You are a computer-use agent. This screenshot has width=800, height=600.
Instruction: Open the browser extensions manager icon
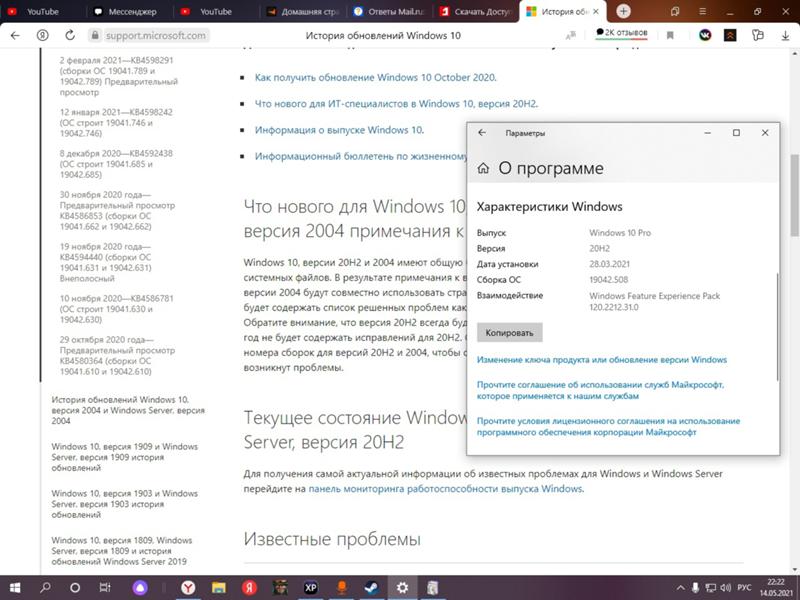(x=758, y=35)
